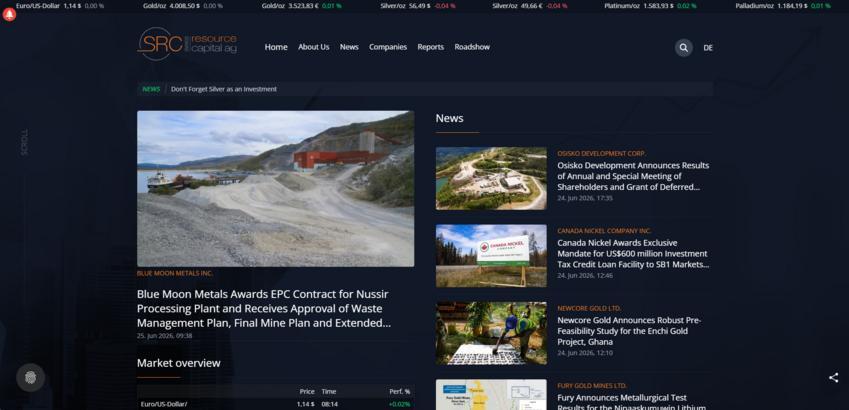This screenshot has width=849, height=410.
Task: Open Fury Metallurgical Test Results article
Action: (631, 402)
